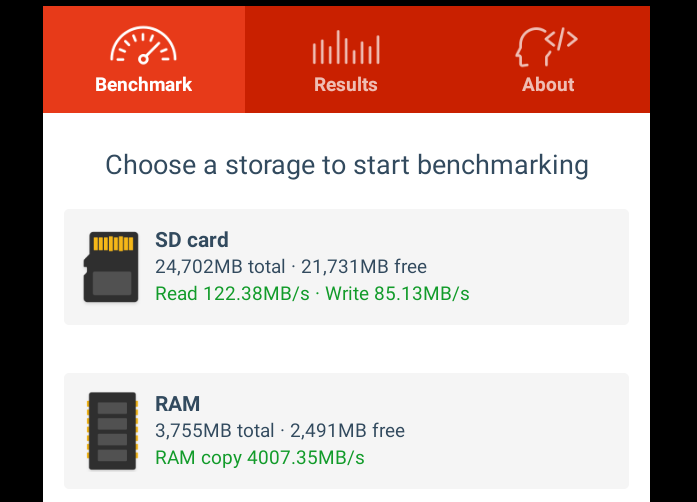
Task: Click SD card read and write speed line
Action: tap(312, 294)
